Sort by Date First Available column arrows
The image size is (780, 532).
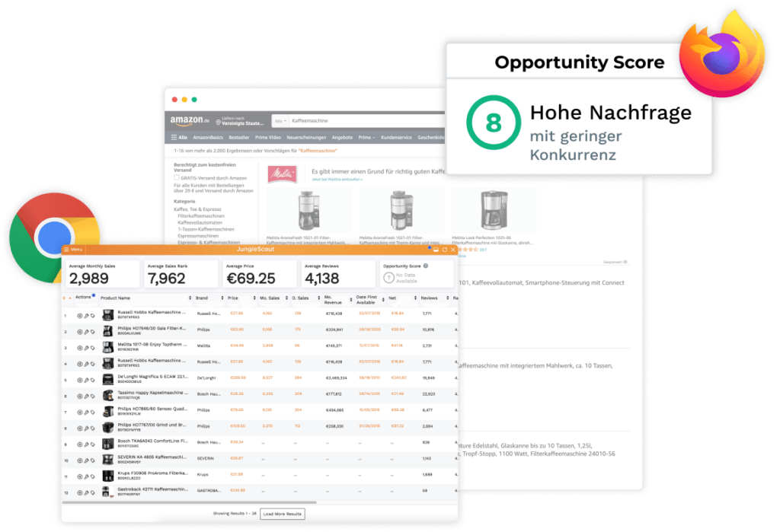pyautogui.click(x=383, y=300)
